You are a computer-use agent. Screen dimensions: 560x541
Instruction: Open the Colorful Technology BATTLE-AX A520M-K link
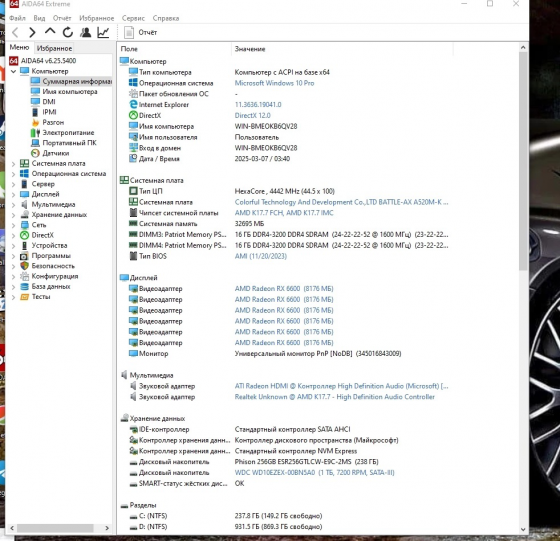point(341,202)
